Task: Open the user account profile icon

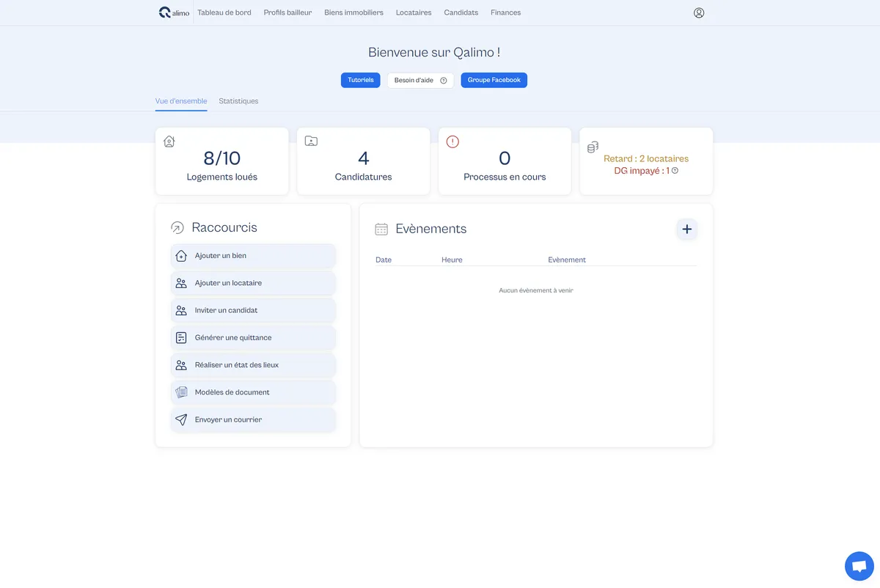Action: (699, 12)
